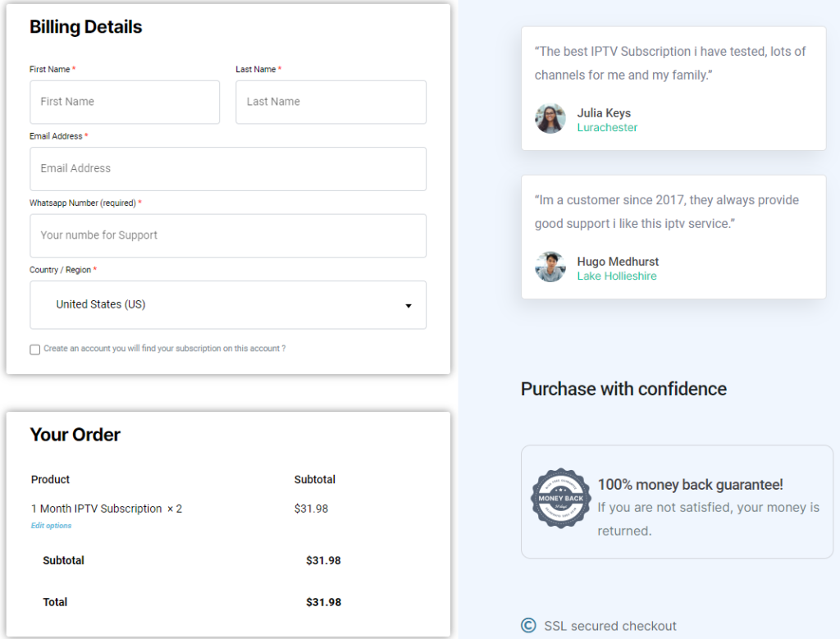Click the SSL secured checkout lock icon
This screenshot has width=840, height=639.
[528, 626]
